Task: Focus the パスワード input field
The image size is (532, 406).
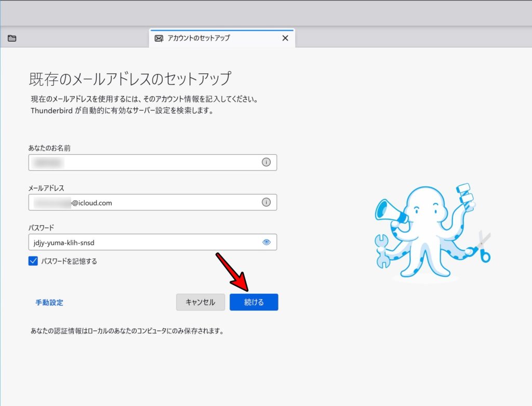Action: pyautogui.click(x=153, y=242)
